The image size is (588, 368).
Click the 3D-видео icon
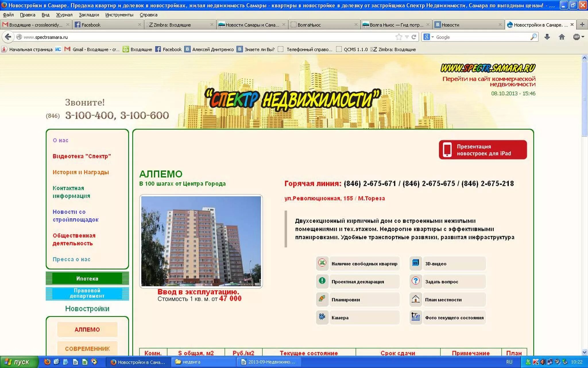[415, 263]
